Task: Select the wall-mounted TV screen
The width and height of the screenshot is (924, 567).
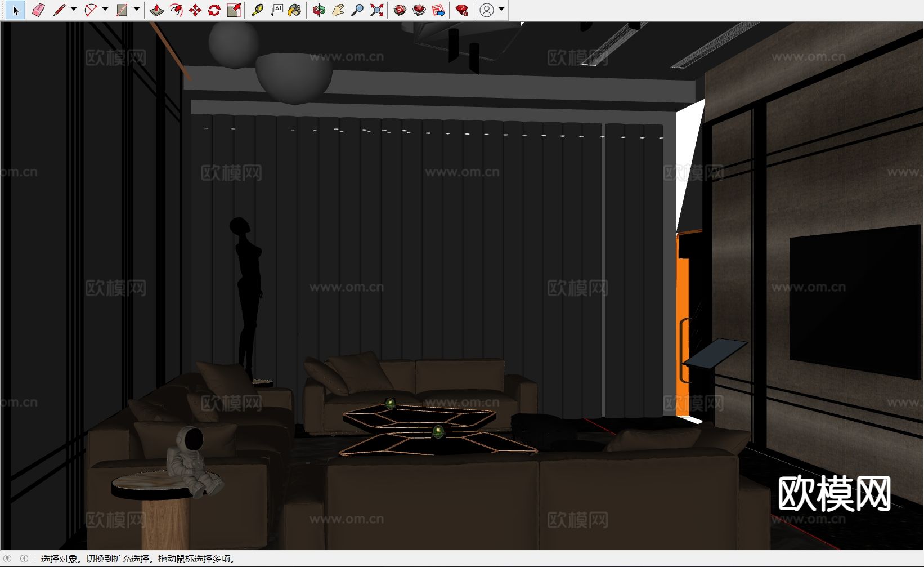Action: (x=855, y=301)
